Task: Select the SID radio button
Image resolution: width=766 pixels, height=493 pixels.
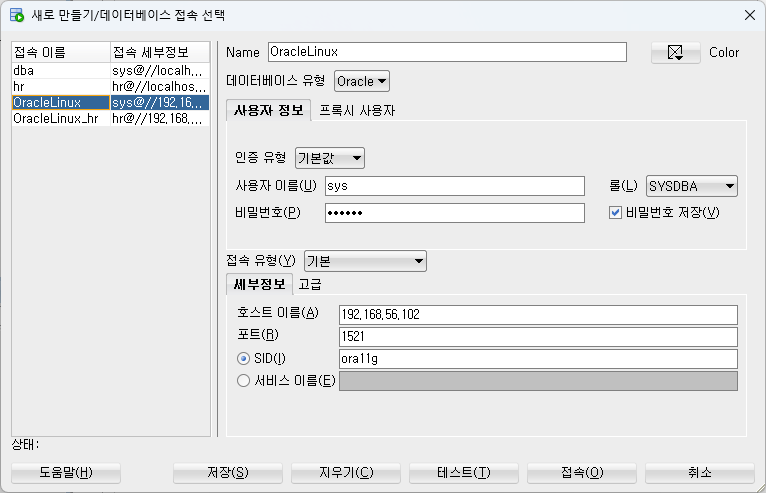Action: pos(243,359)
